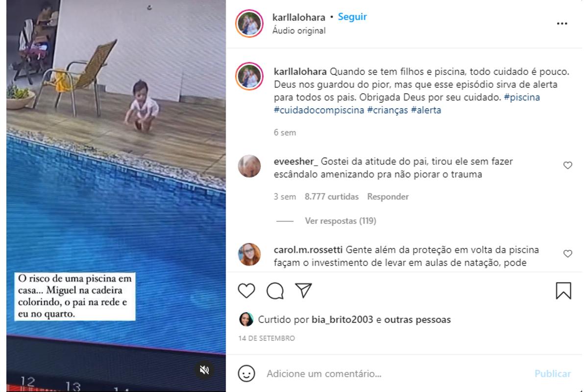The width and height of the screenshot is (588, 392).
Task: Save the post with the bookmark icon
Action: (563, 291)
